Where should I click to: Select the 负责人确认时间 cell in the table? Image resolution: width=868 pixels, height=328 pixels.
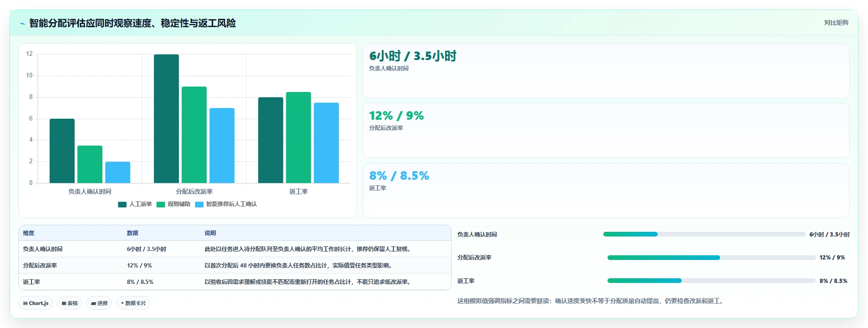43,249
